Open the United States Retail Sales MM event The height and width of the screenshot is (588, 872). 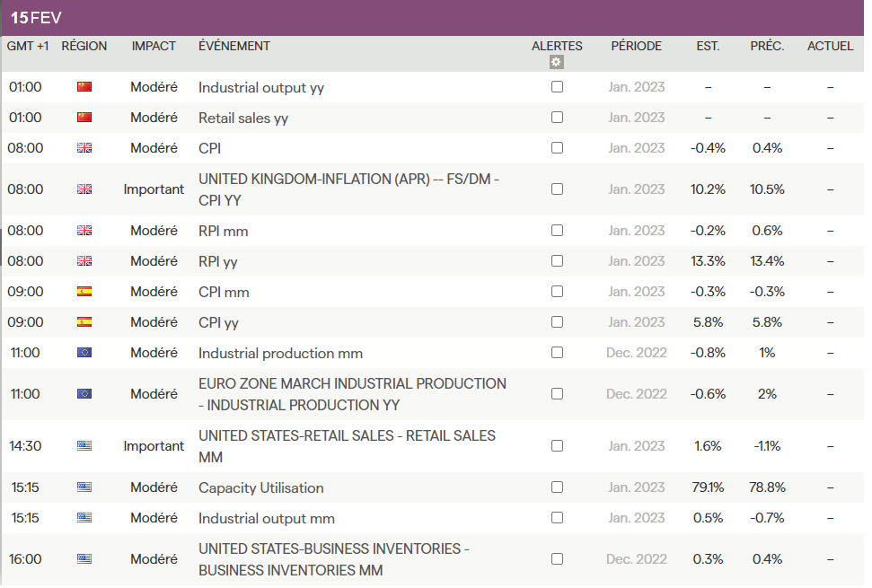coord(347,446)
